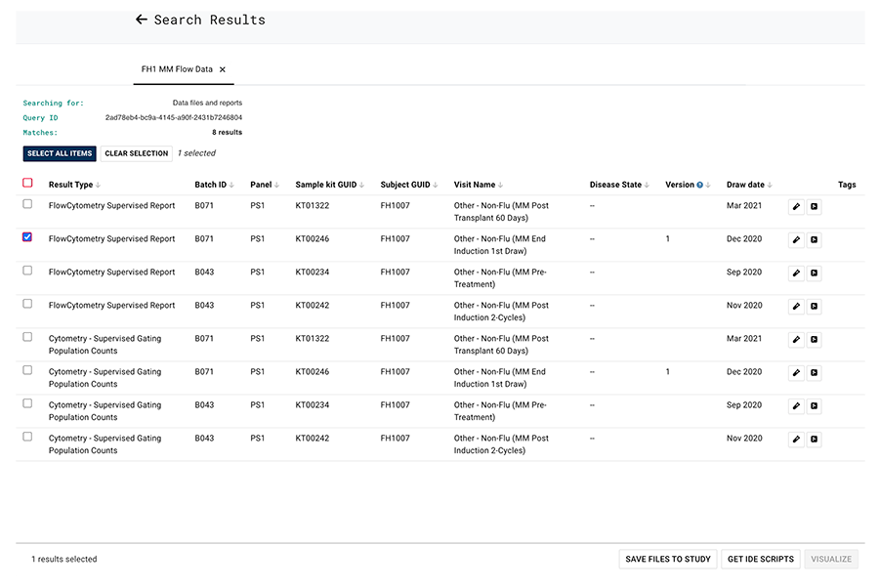879x588 pixels.
Task: Click Save Files to Study button
Action: coord(668,559)
